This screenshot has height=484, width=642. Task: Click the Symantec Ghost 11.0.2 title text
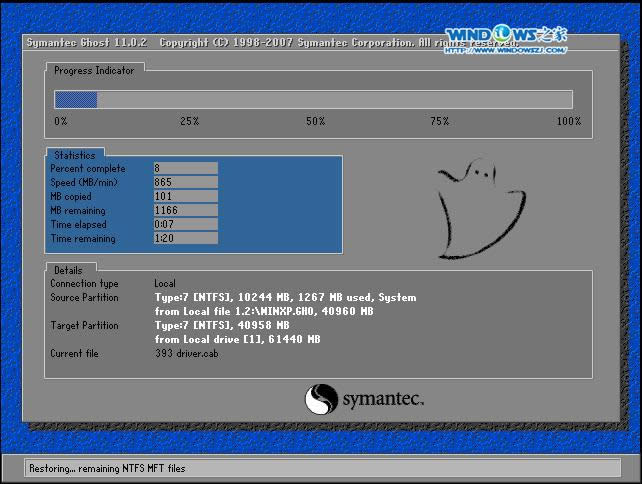88,44
